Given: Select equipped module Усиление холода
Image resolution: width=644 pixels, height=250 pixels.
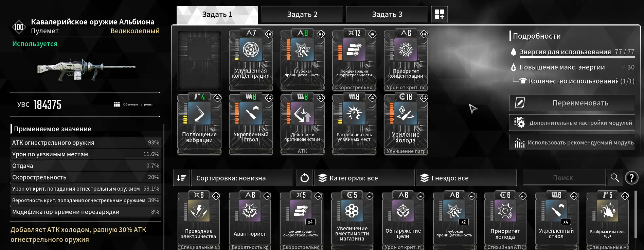Looking at the screenshot, I should click(406, 124).
